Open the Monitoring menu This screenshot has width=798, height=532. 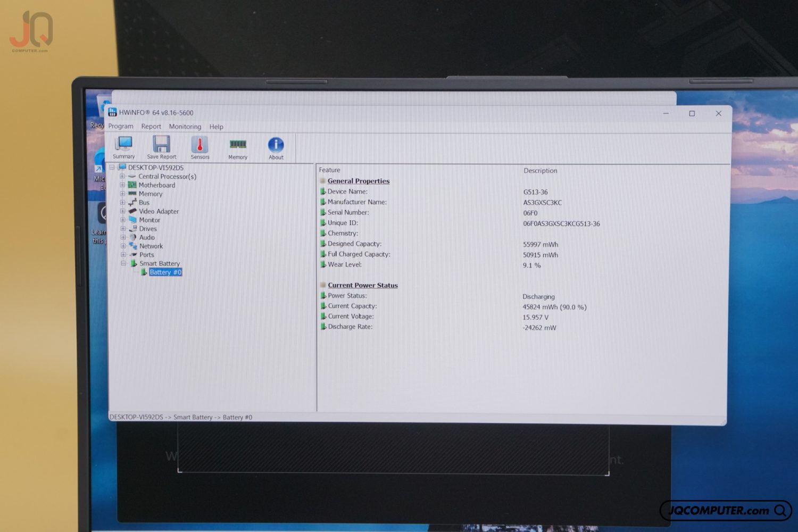click(185, 127)
